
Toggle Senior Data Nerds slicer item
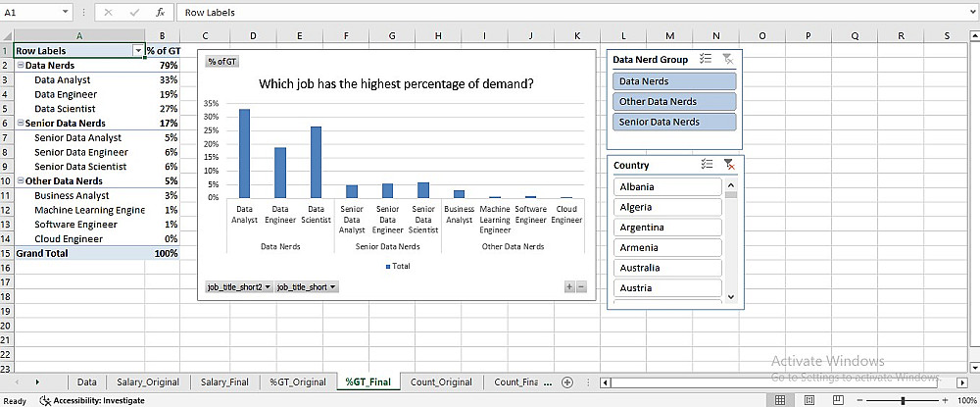coord(673,122)
